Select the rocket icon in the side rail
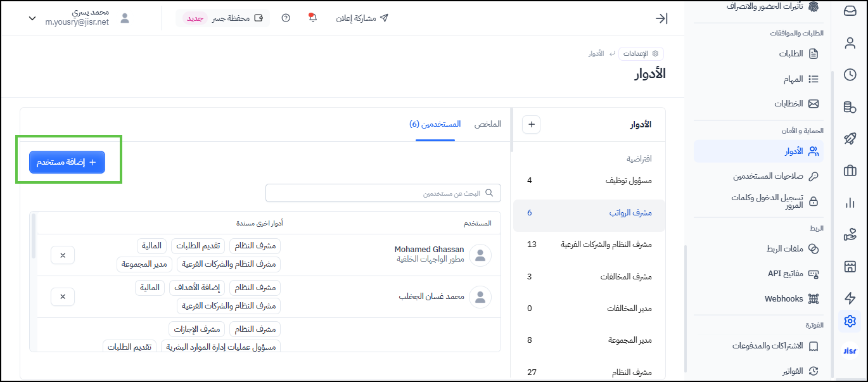 pyautogui.click(x=850, y=139)
